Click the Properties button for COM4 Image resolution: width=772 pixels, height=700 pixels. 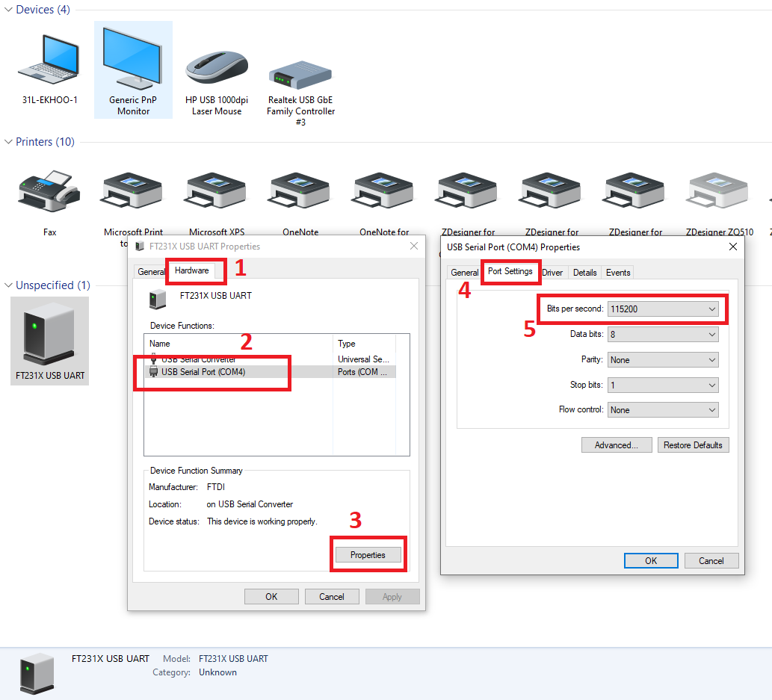coord(368,554)
